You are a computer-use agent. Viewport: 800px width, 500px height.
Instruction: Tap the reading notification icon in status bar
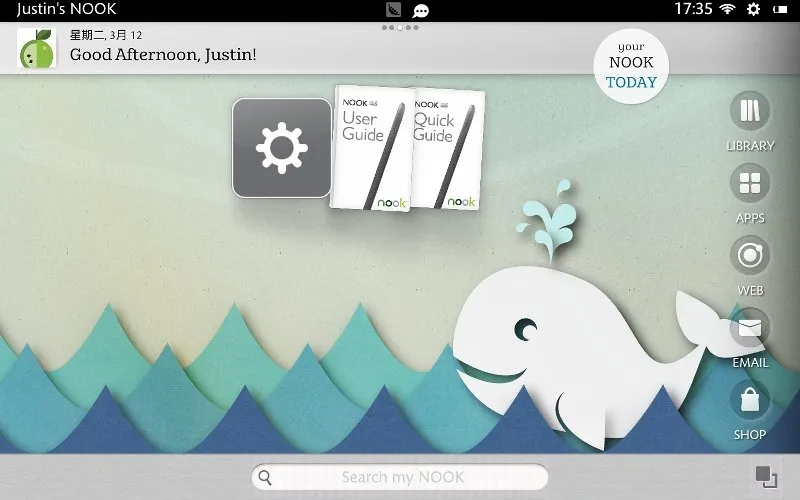click(x=393, y=9)
